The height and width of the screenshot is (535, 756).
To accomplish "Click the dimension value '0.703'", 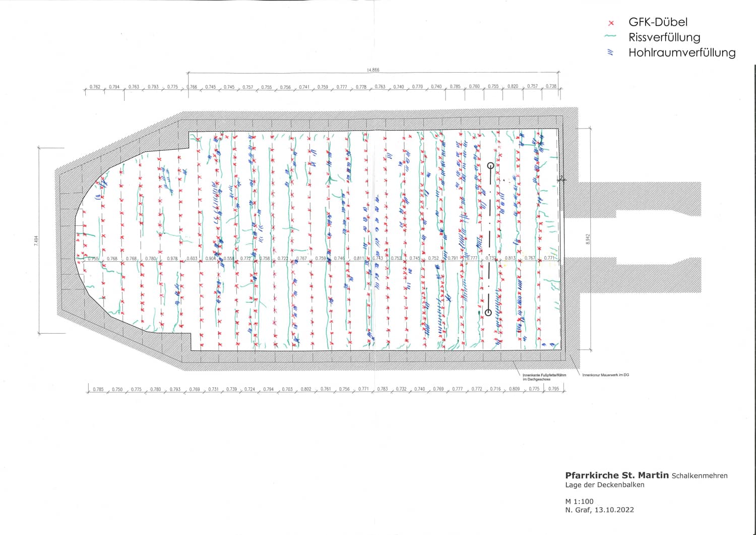I will [287, 389].
